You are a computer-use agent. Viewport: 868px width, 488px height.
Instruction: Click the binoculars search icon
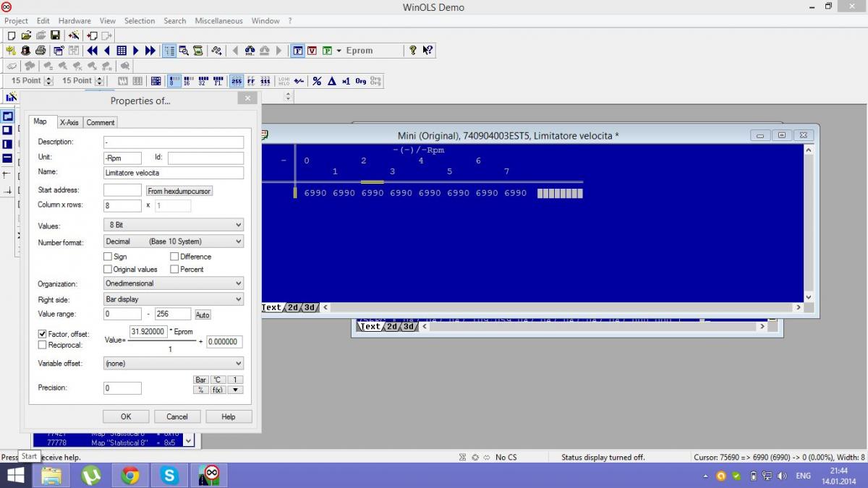(x=250, y=51)
